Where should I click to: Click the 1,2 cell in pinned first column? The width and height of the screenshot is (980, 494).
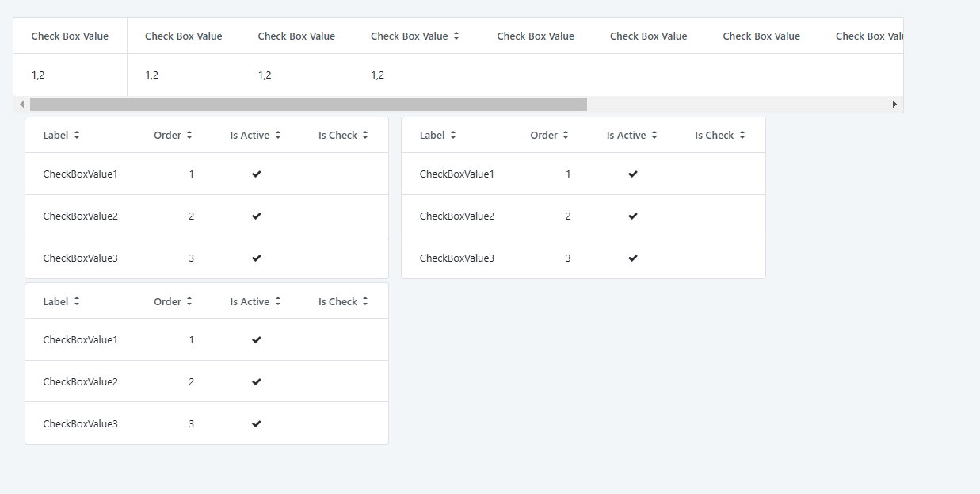pos(38,75)
